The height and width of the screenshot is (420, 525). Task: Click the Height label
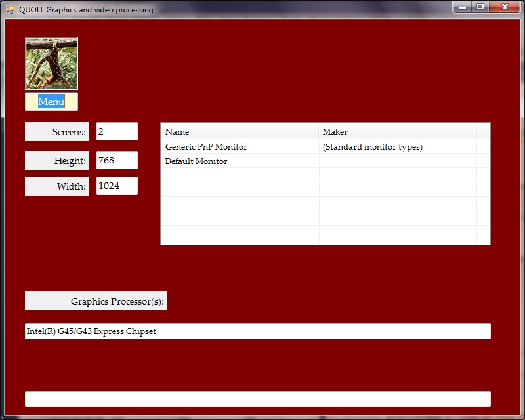[x=57, y=161]
